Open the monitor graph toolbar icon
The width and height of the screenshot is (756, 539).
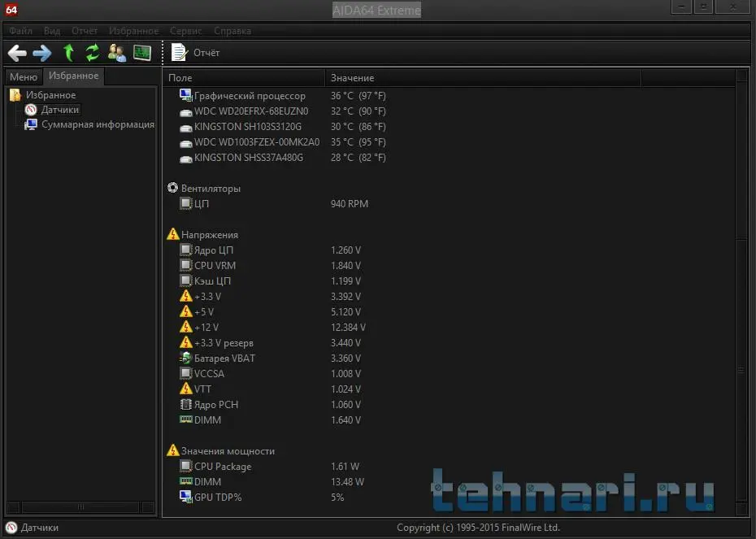coord(141,53)
